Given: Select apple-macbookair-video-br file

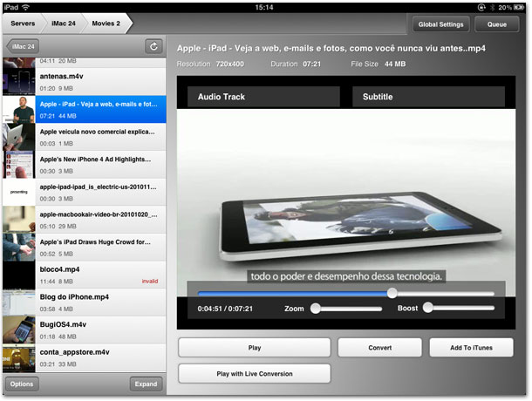Looking at the screenshot, I should coord(84,220).
